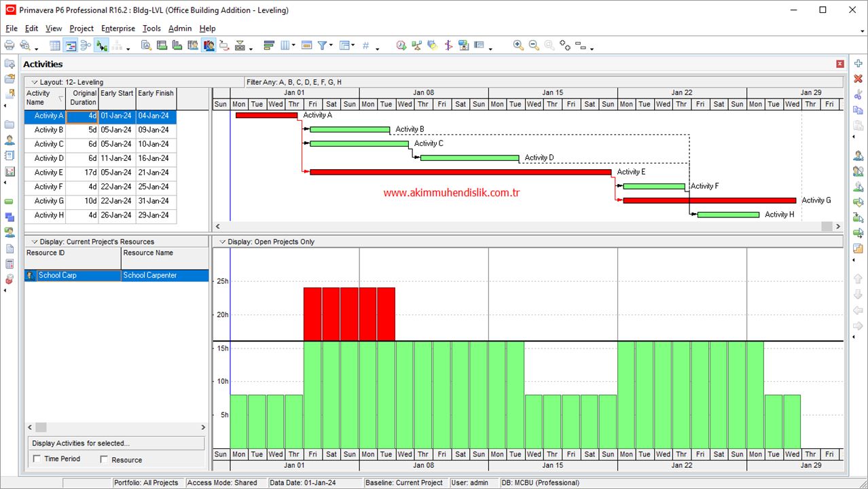Screen dimensions: 868x489
Task: Switch to Activity Network view icon
Action: click(86, 46)
